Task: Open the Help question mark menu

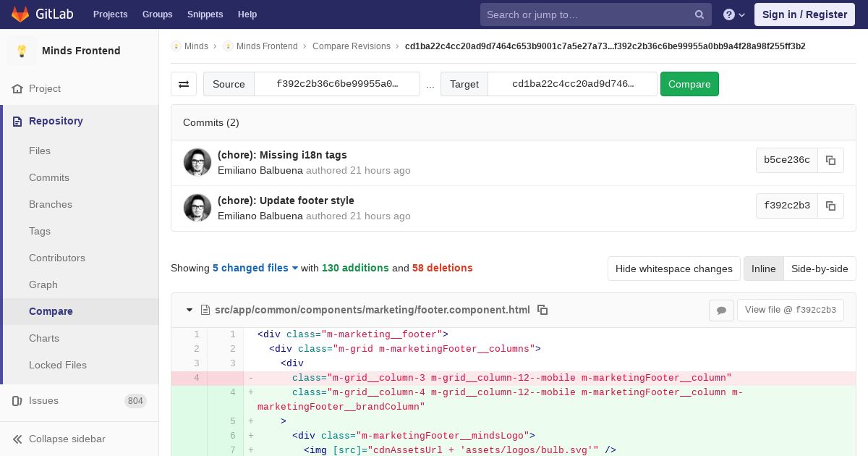Action: point(733,14)
